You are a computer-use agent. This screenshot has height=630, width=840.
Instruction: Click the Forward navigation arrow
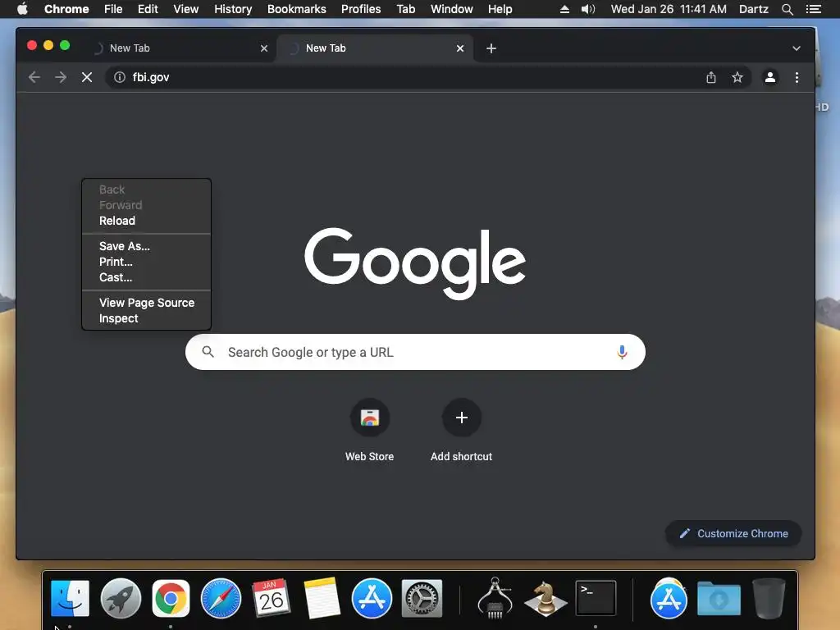click(61, 77)
